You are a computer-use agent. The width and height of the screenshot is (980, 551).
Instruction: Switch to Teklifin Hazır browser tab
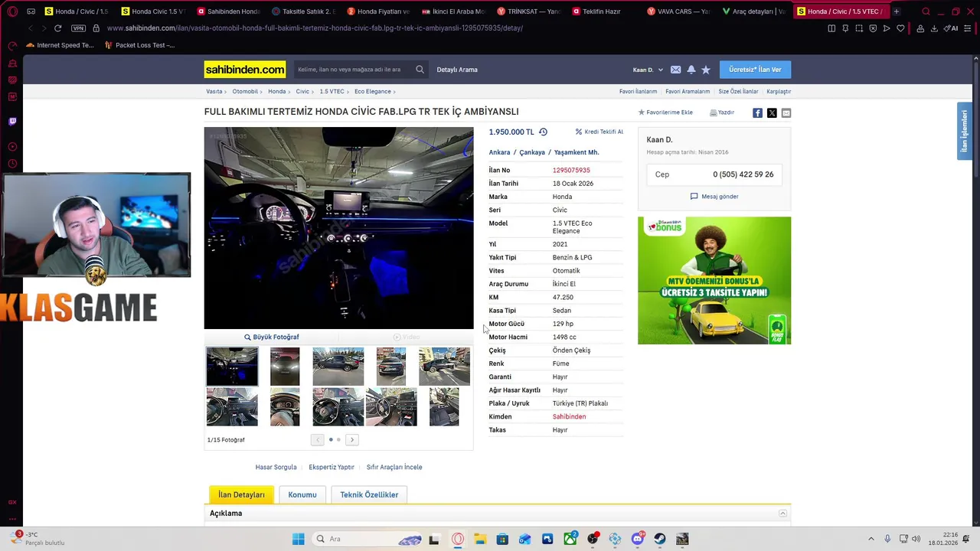pos(603,11)
